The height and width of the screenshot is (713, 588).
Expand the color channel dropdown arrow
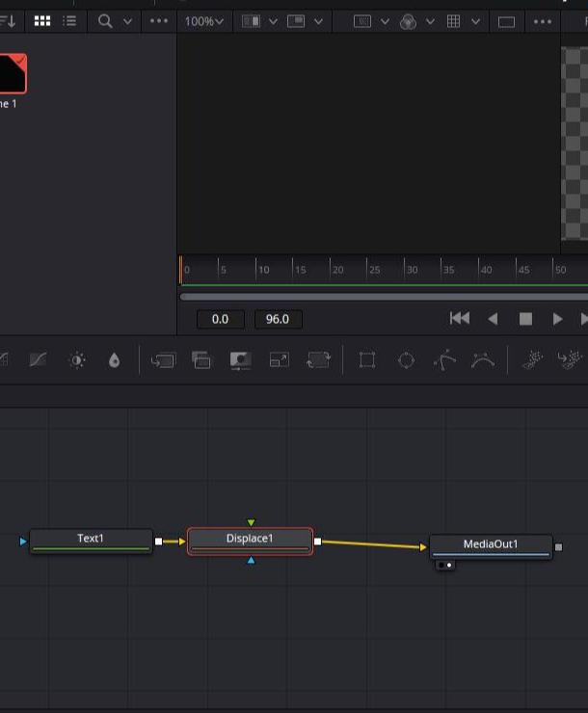click(x=430, y=21)
